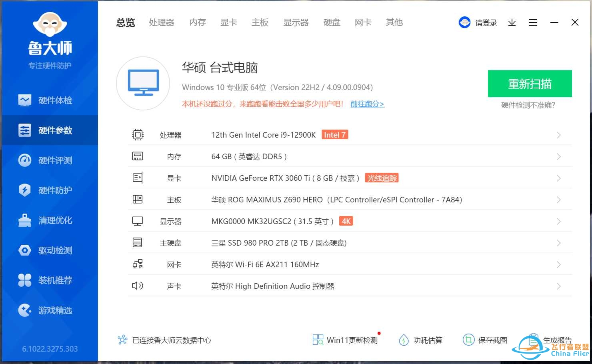Open Win11更新检测 tool

[345, 340]
